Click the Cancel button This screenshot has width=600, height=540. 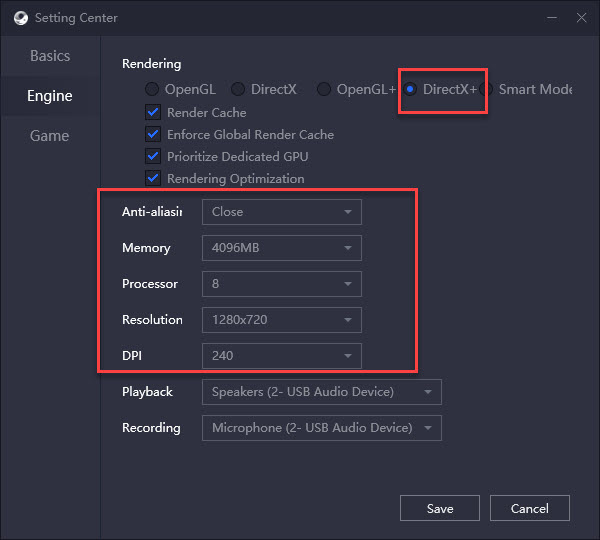[530, 509]
